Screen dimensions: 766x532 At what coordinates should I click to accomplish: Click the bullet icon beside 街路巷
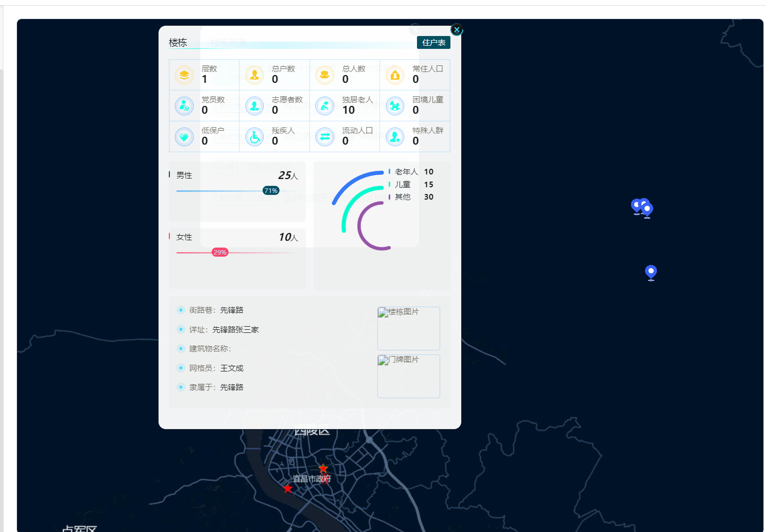pyautogui.click(x=181, y=310)
